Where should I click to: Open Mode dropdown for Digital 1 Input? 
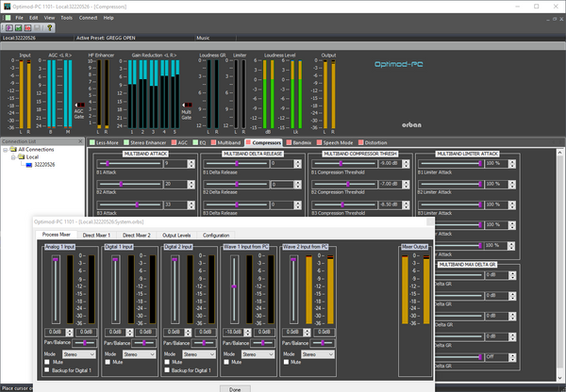pyautogui.click(x=139, y=354)
